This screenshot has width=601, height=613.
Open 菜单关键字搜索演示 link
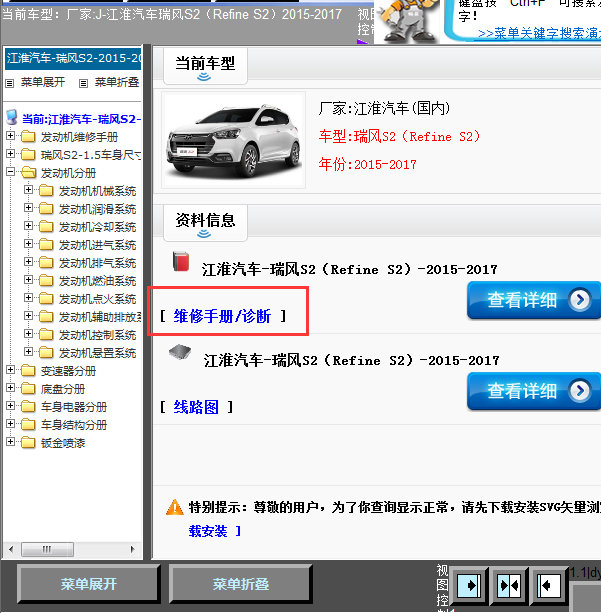coord(539,34)
